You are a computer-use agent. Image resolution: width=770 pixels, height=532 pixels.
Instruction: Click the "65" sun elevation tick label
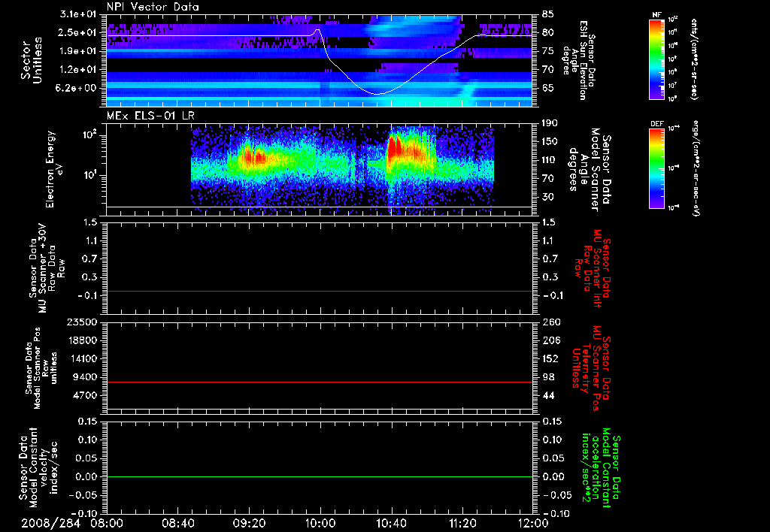pyautogui.click(x=548, y=89)
